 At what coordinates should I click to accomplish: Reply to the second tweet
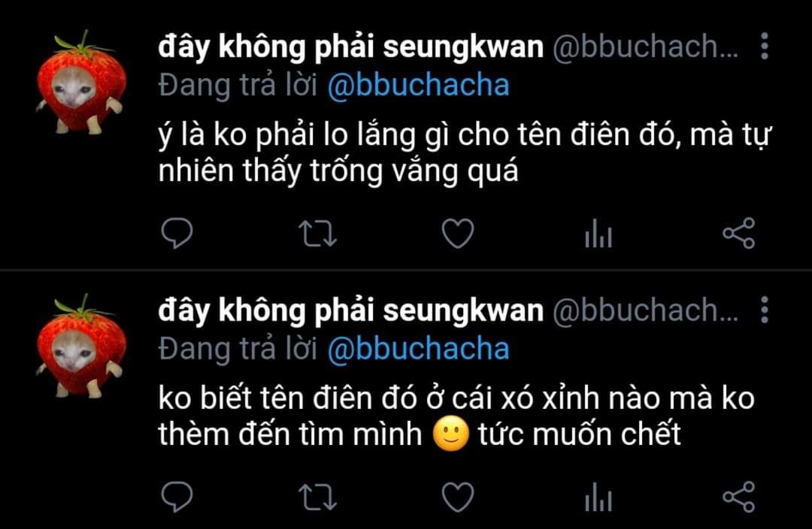pyautogui.click(x=177, y=497)
